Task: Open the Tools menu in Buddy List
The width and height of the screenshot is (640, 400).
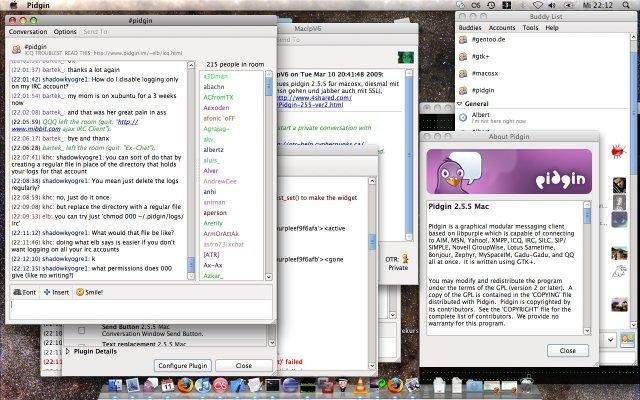Action: [x=530, y=28]
